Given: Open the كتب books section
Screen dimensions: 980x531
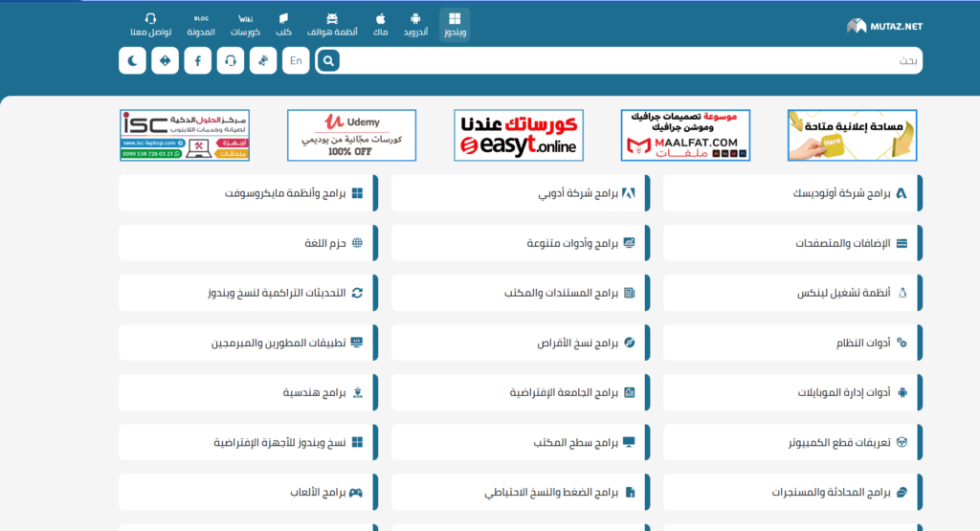Looking at the screenshot, I should [x=283, y=24].
